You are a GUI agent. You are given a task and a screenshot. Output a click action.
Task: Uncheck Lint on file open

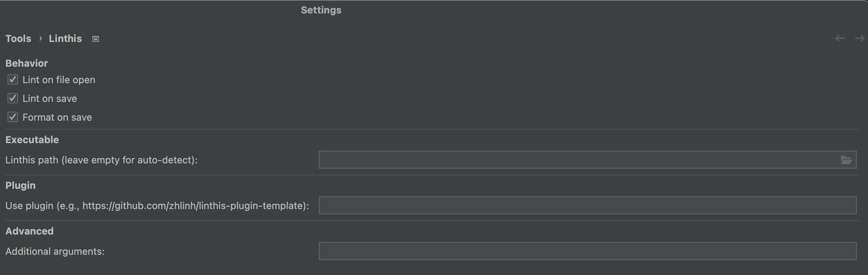(x=12, y=79)
